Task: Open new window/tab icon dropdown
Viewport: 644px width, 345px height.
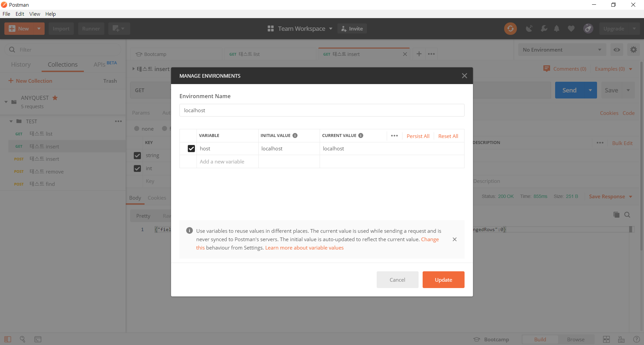Action: (x=119, y=28)
